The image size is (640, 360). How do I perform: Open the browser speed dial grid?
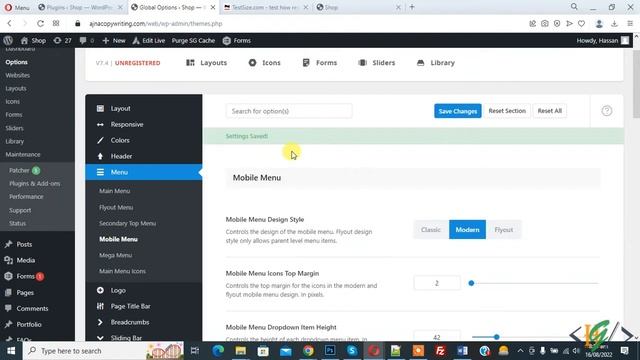[x=56, y=24]
